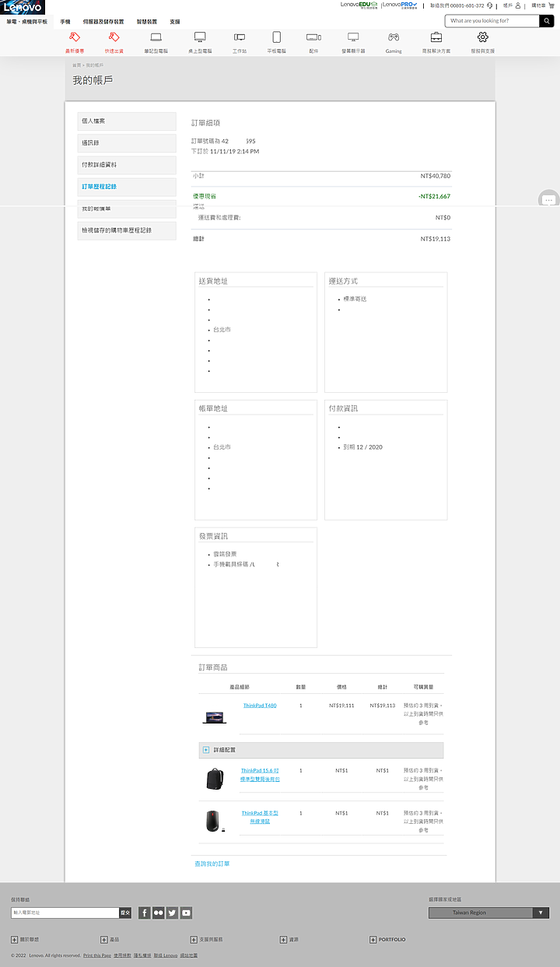Click the Print this Page footer link

96,955
